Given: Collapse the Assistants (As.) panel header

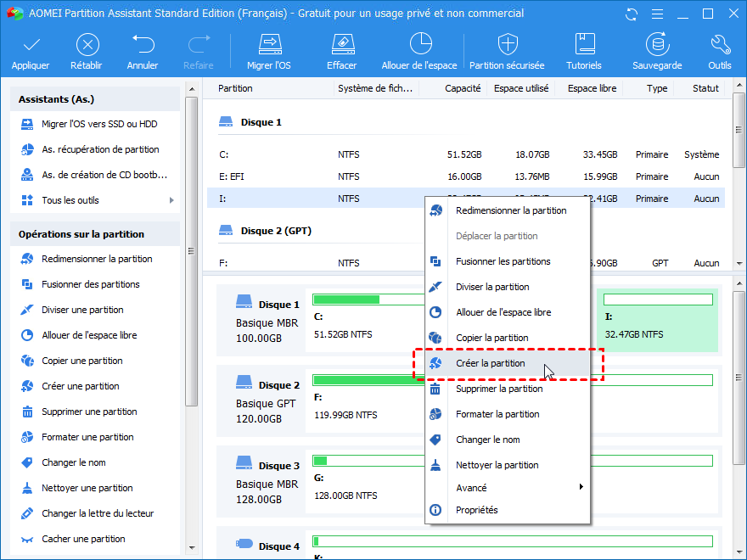Looking at the screenshot, I should (95, 99).
